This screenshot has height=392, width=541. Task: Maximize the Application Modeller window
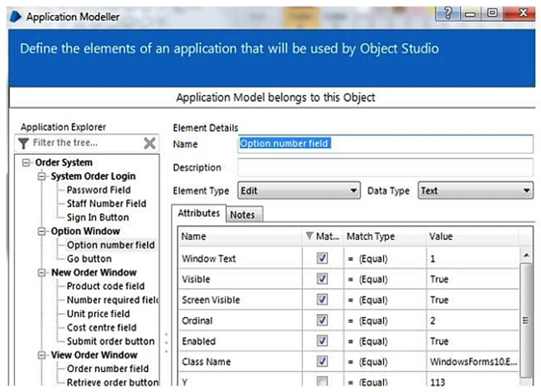point(492,13)
